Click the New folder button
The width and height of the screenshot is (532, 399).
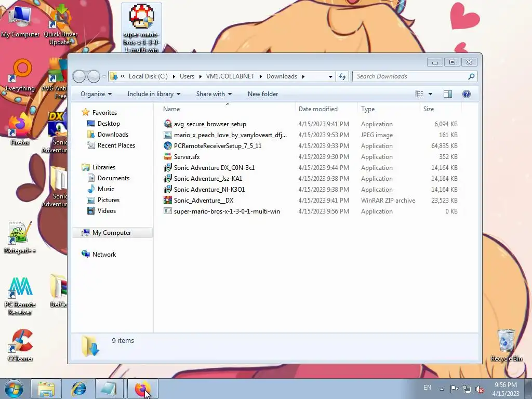(262, 94)
